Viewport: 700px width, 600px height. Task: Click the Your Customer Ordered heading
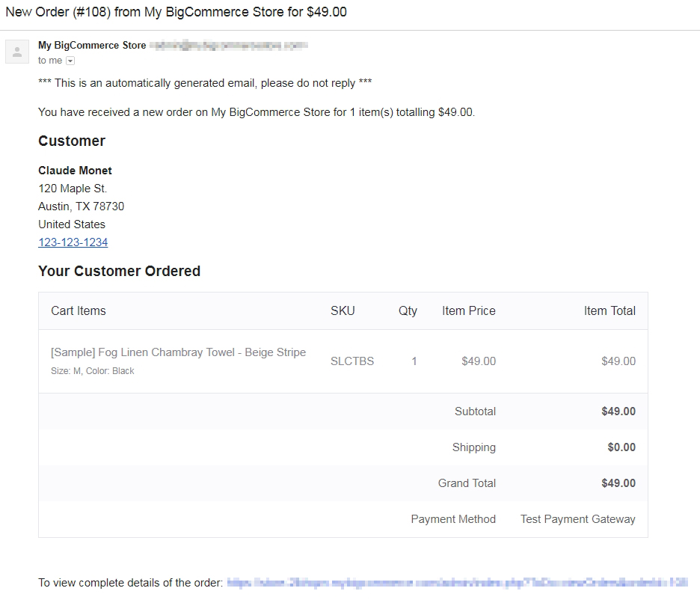[x=119, y=271]
